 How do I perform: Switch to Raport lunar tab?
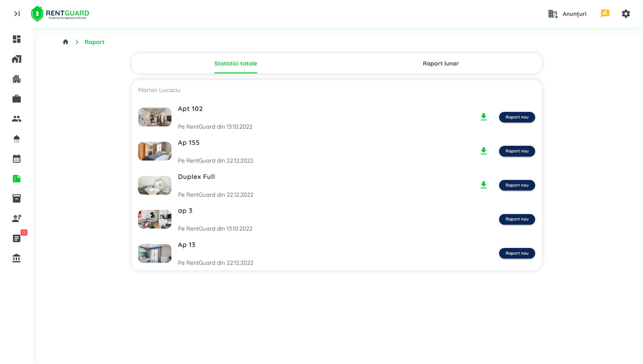coord(440,63)
